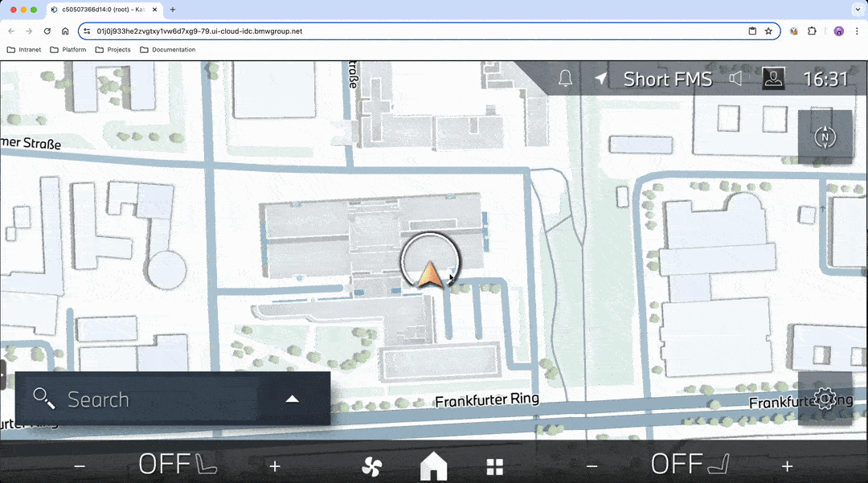The image size is (868, 483).
Task: Mute audio via the speaker icon
Action: [x=735, y=79]
